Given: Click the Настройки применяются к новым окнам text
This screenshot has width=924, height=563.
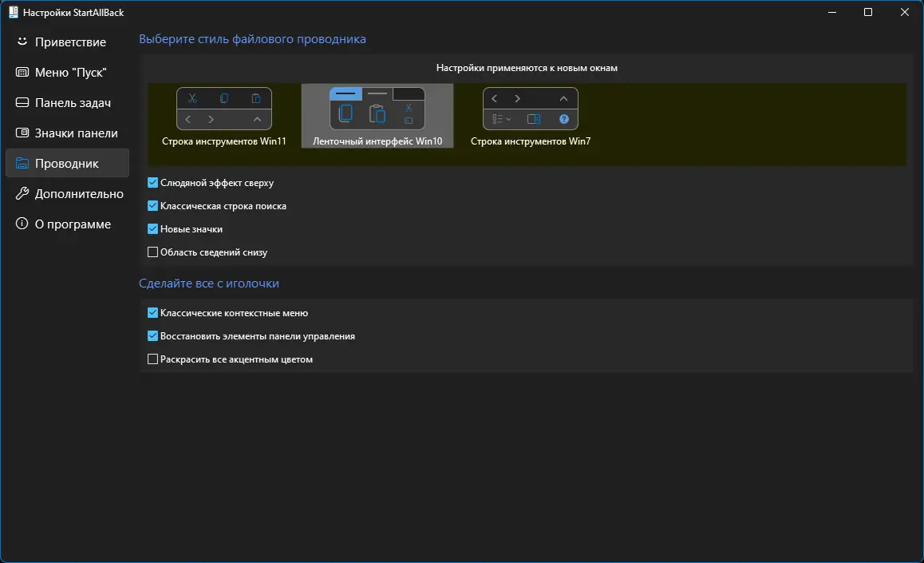Looking at the screenshot, I should [527, 68].
